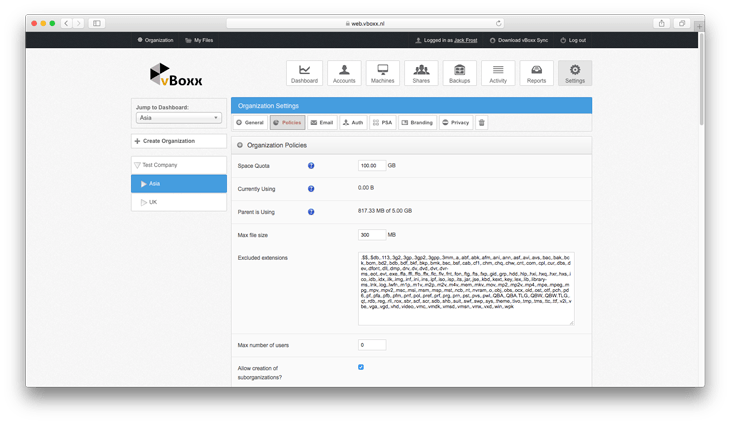Screen dimensions: 730x423
Task: Switch to the Branding tab
Action: pyautogui.click(x=417, y=122)
